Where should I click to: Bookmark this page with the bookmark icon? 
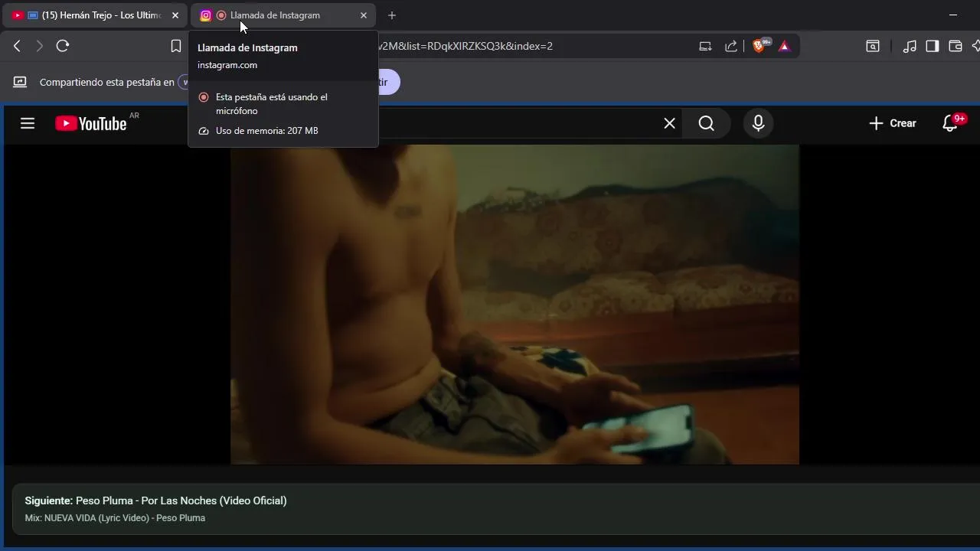click(x=176, y=46)
